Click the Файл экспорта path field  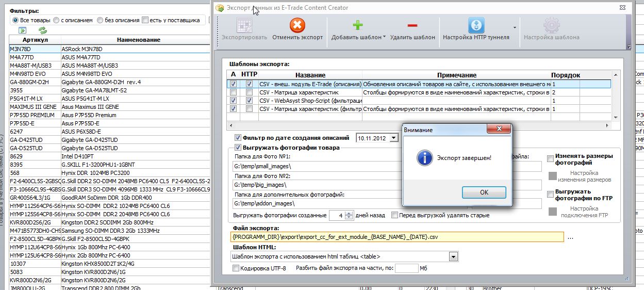[x=398, y=237]
